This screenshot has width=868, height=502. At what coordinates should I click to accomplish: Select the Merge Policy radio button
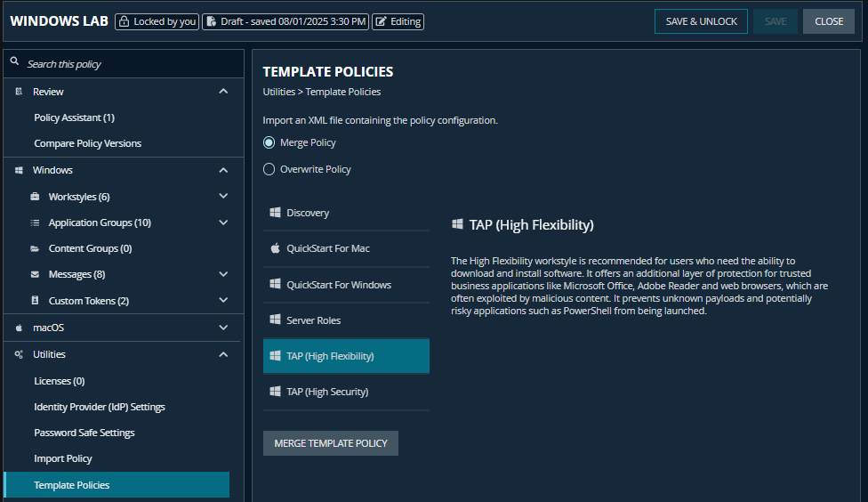pos(269,142)
